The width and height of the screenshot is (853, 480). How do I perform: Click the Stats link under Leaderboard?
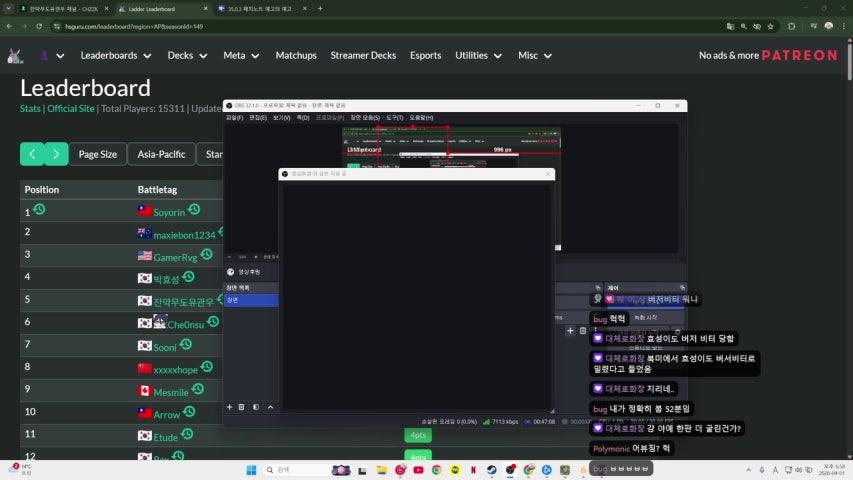coord(30,108)
